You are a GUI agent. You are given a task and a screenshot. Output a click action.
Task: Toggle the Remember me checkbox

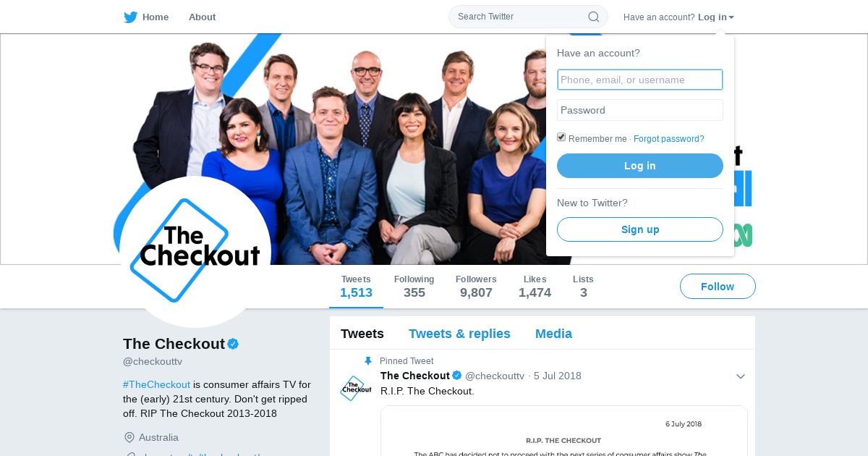(561, 138)
